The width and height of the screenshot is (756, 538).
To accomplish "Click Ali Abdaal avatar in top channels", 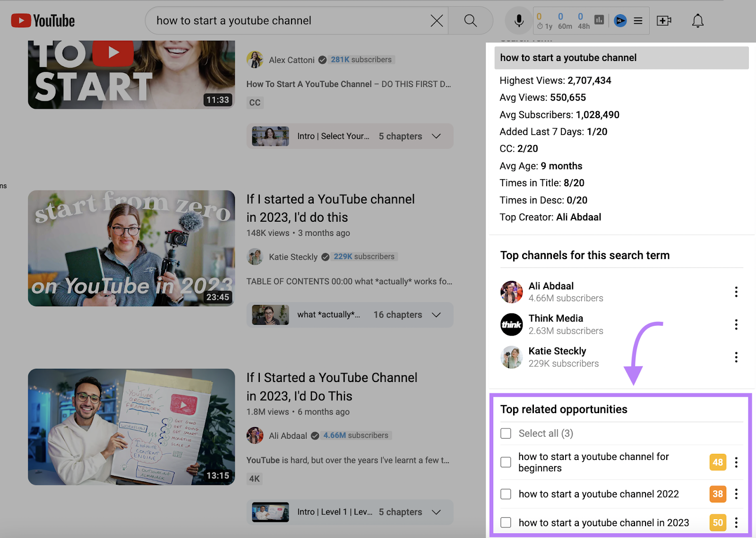I will [x=511, y=292].
